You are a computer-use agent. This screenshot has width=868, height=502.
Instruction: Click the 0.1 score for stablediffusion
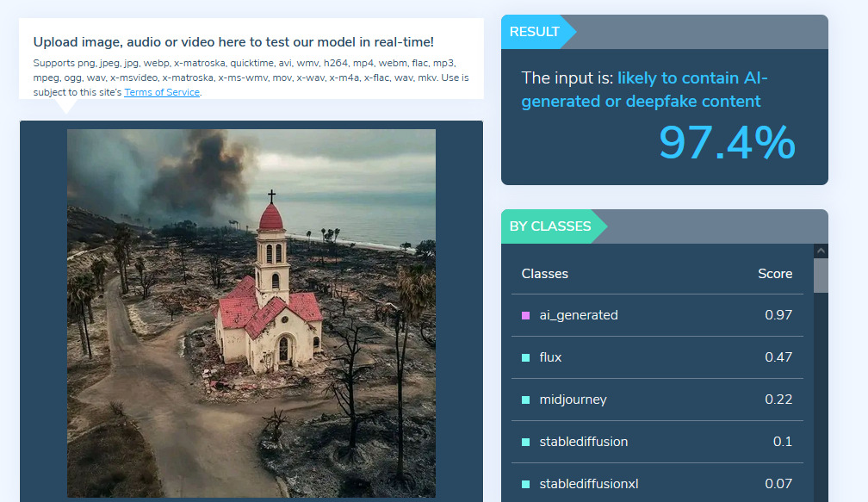pyautogui.click(x=783, y=442)
